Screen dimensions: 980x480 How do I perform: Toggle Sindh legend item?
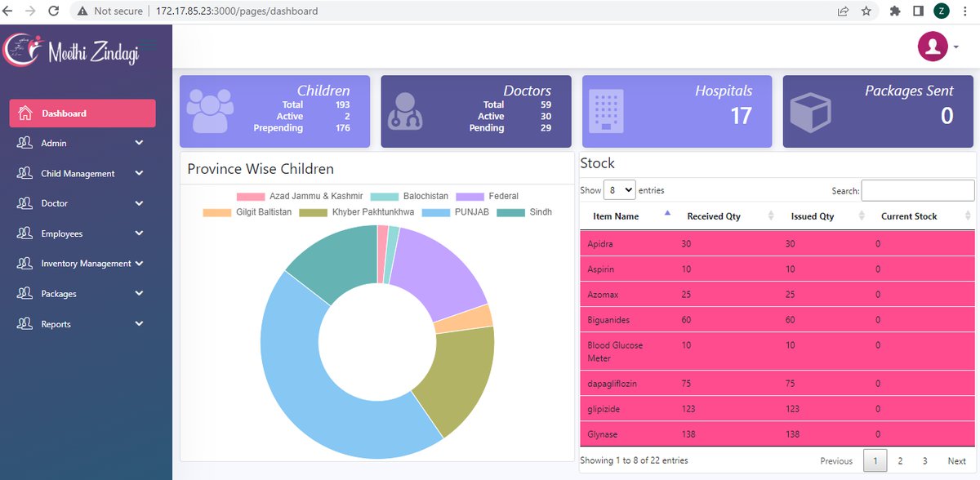[x=525, y=212]
